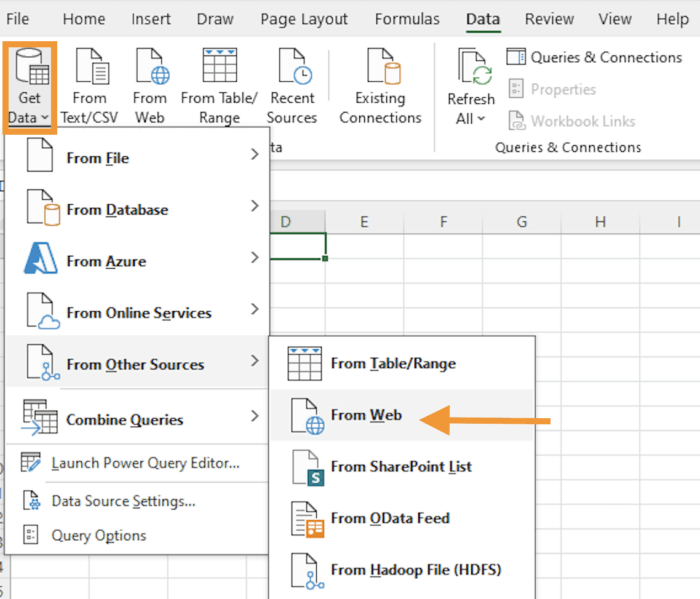Switch to the Insert tab
The height and width of the screenshot is (599, 700).
coord(151,19)
